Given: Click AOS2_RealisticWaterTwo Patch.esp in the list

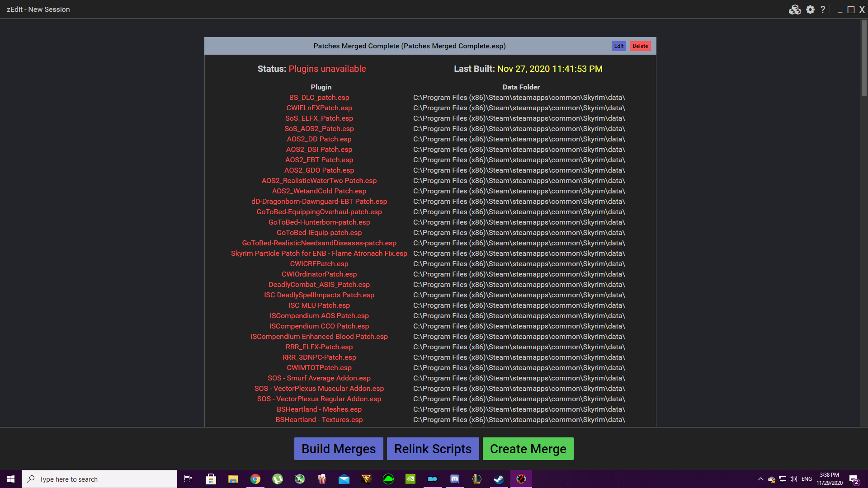Looking at the screenshot, I should coord(319,181).
